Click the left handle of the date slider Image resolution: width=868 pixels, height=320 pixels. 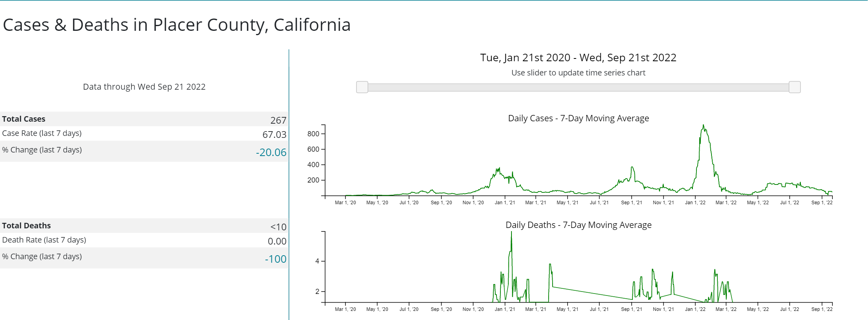362,87
